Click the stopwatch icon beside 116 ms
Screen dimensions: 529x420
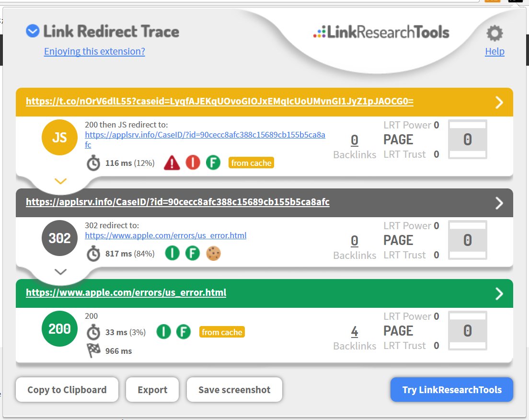coord(93,163)
